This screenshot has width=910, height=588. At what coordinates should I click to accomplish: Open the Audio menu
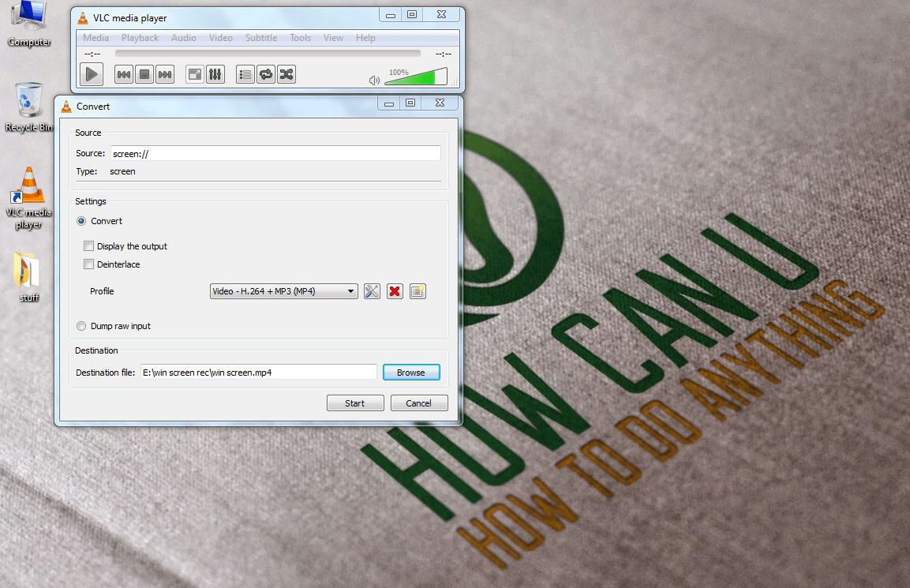183,38
